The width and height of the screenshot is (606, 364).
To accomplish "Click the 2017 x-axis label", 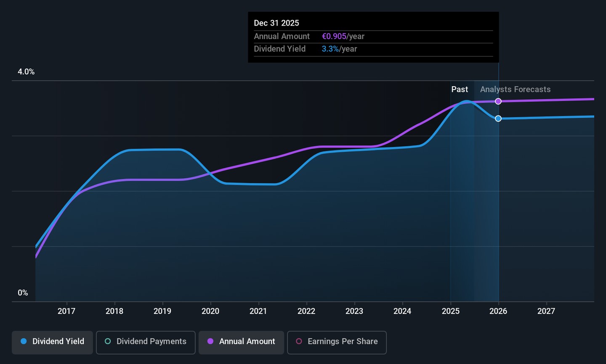I will (66, 311).
